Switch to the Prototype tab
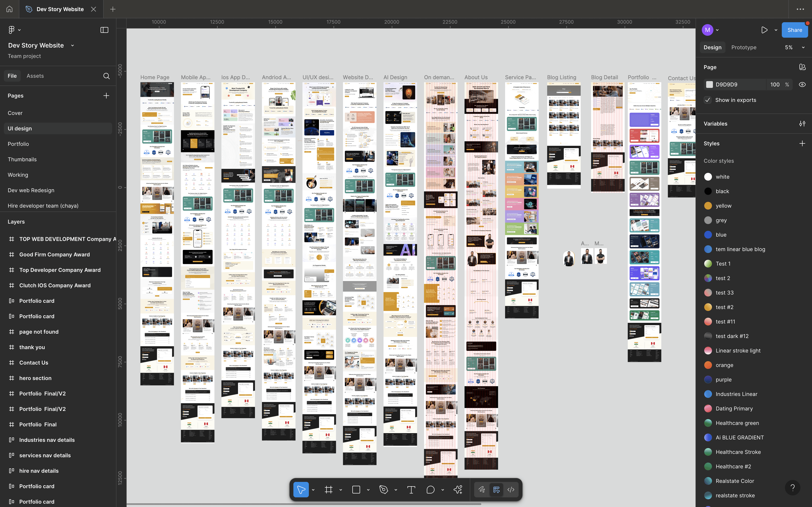Screen dimensions: 812x507 (744, 48)
